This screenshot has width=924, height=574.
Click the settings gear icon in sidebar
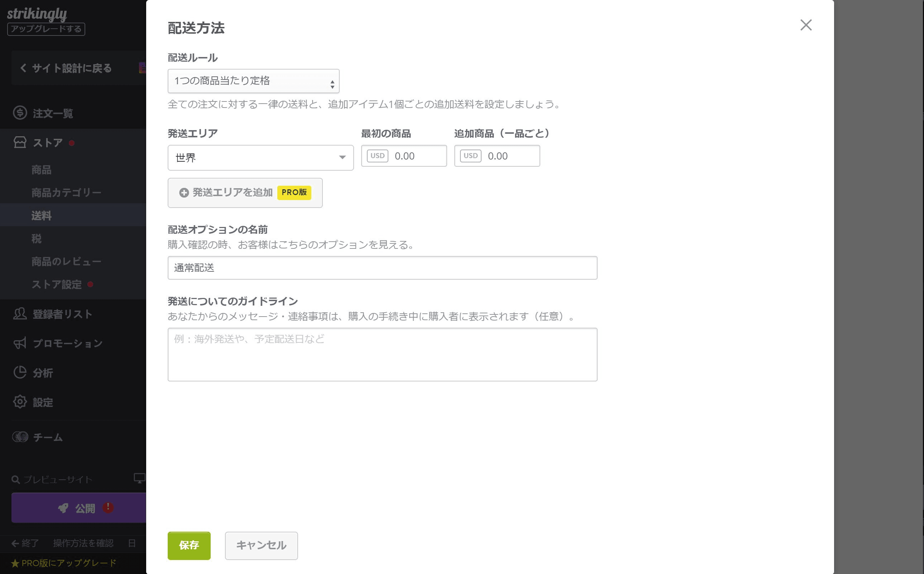[x=20, y=402]
